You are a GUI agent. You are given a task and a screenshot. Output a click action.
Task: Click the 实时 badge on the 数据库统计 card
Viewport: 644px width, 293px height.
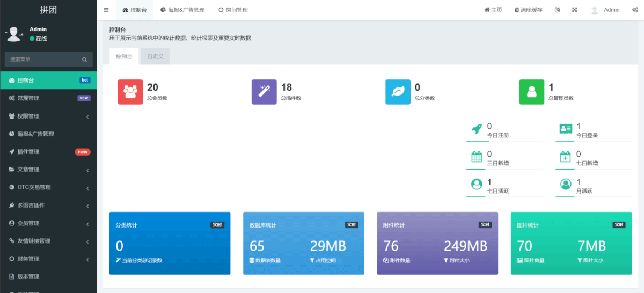352,225
